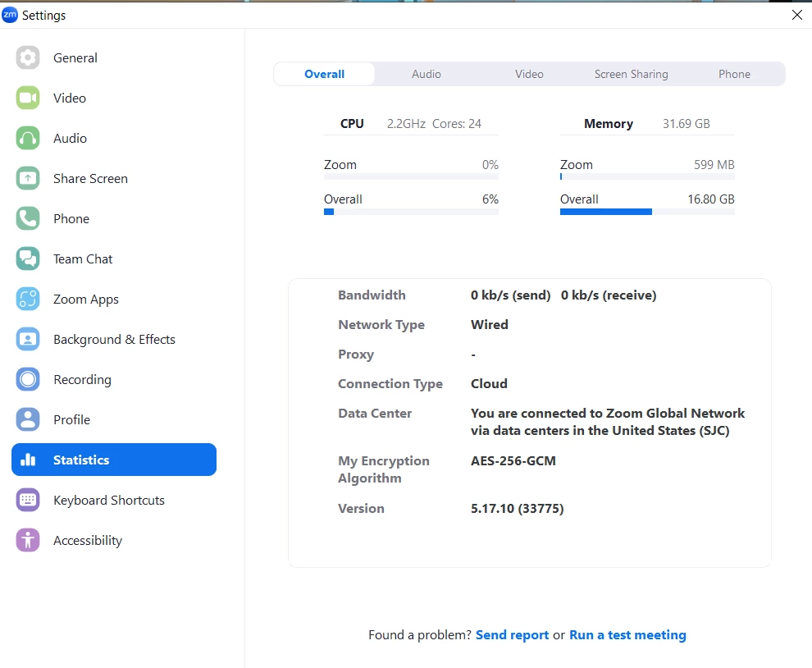This screenshot has height=668, width=812.
Task: Switch to the Video statistics tab
Action: [x=529, y=74]
